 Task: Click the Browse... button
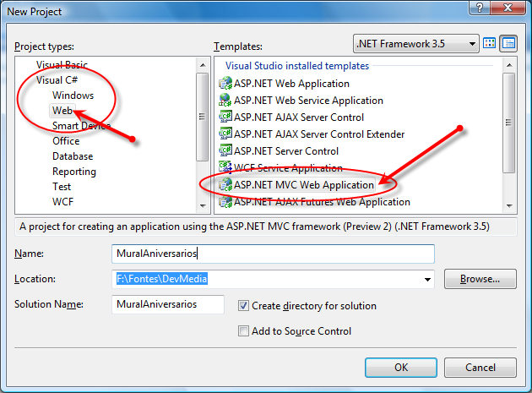[480, 279]
